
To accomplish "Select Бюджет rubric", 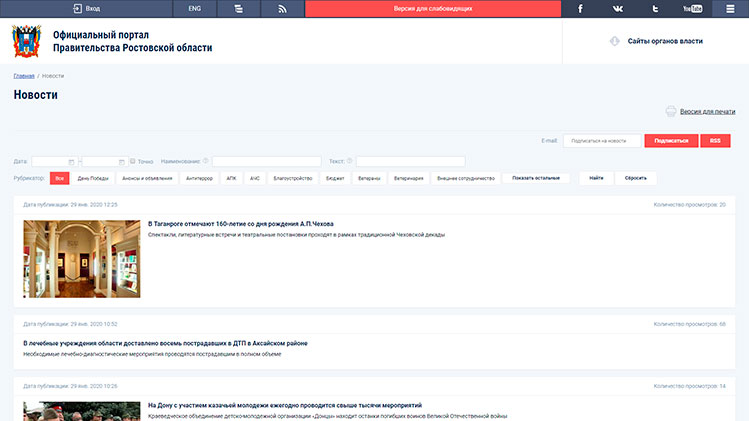I will [335, 178].
